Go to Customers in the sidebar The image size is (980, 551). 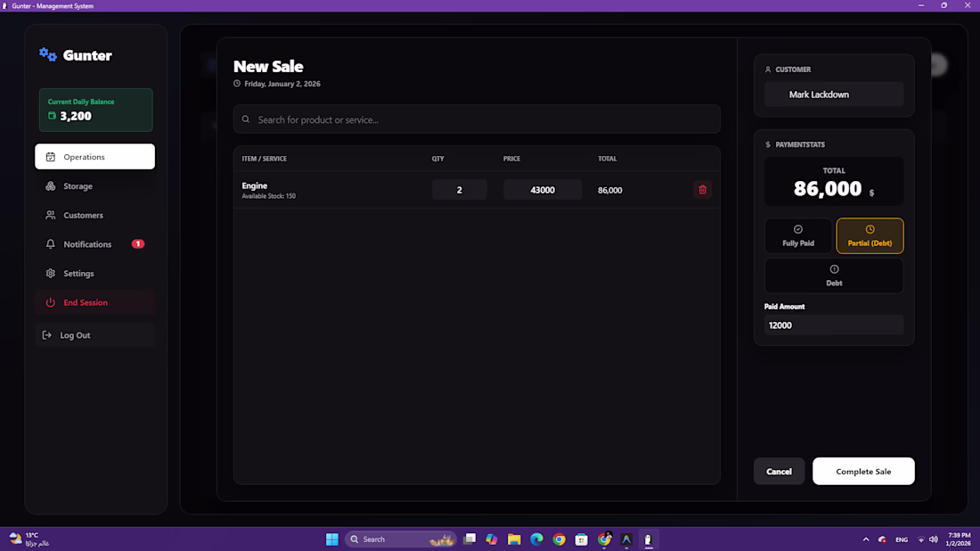click(x=95, y=215)
